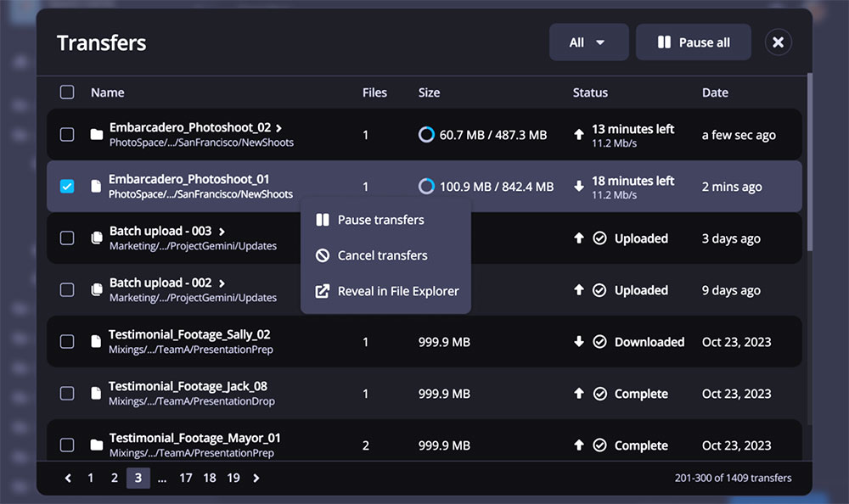Viewport: 849px width, 504px height.
Task: Click the file icon beside Testimonial_Footage_Jack_08
Action: click(x=96, y=394)
